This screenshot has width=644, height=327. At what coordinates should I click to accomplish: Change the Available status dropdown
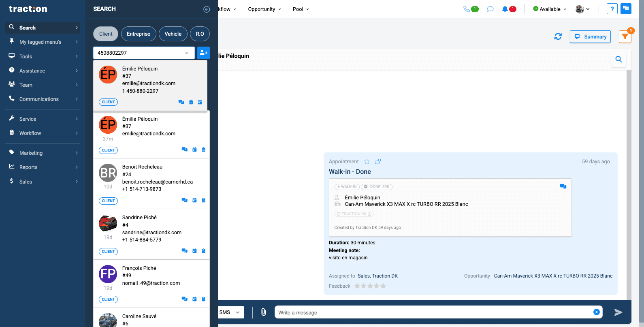550,9
